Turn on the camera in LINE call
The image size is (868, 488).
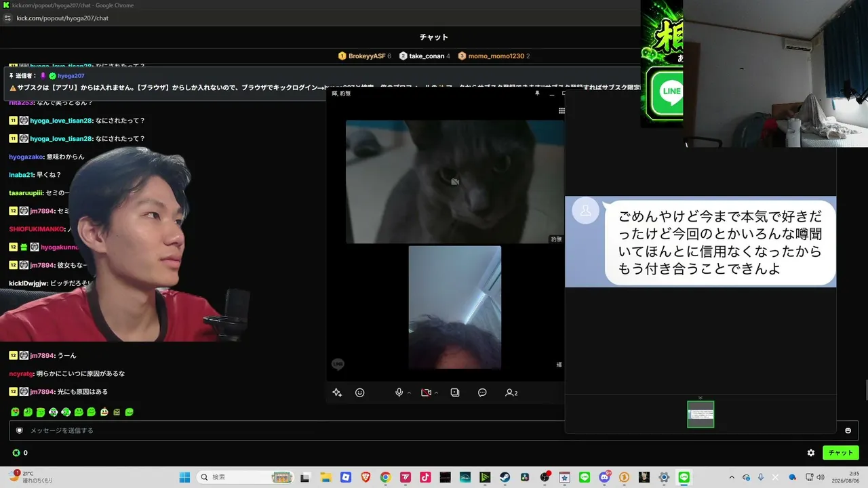[426, 392]
